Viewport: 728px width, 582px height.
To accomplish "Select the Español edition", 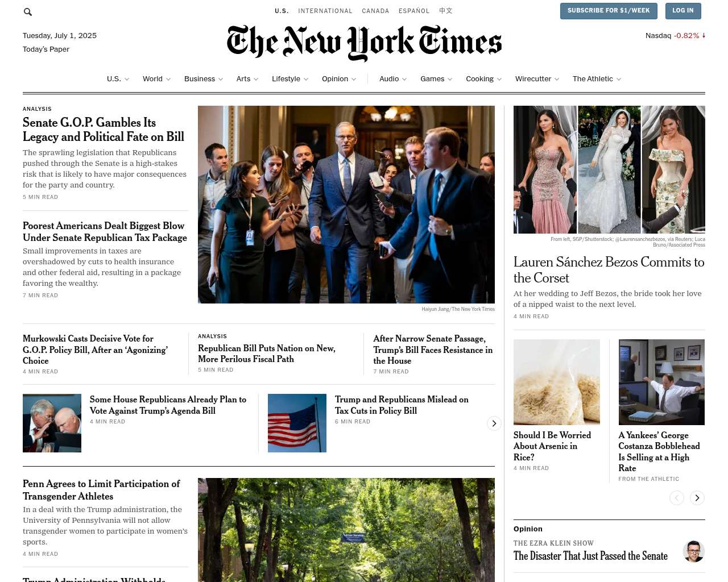I will [x=414, y=11].
